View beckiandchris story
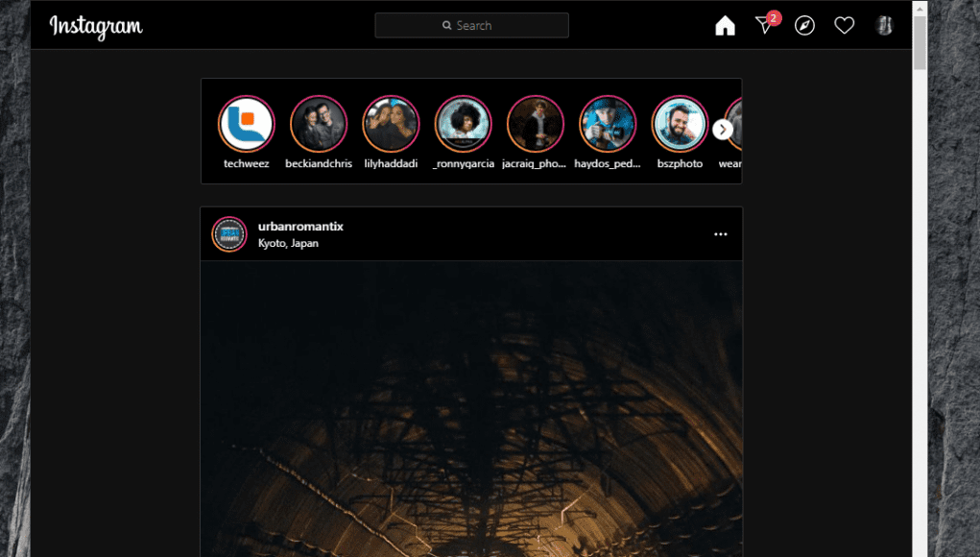 pyautogui.click(x=319, y=124)
